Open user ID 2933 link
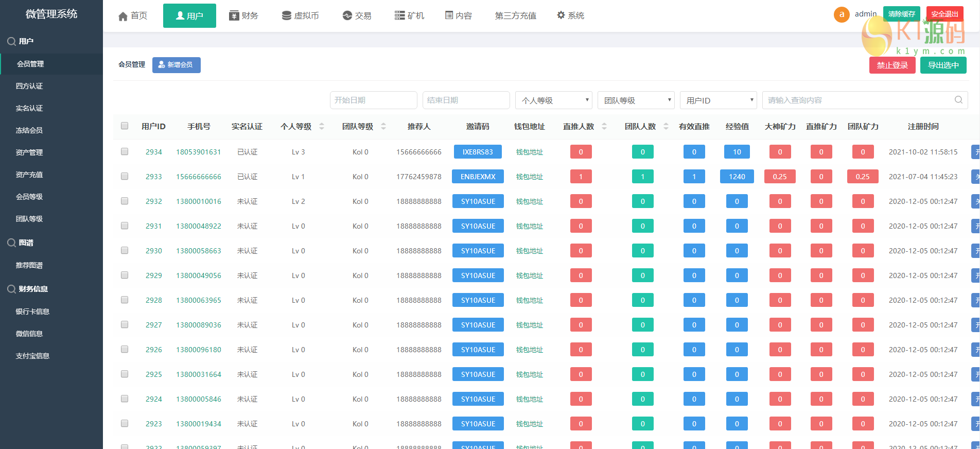This screenshot has height=449, width=980. [154, 177]
